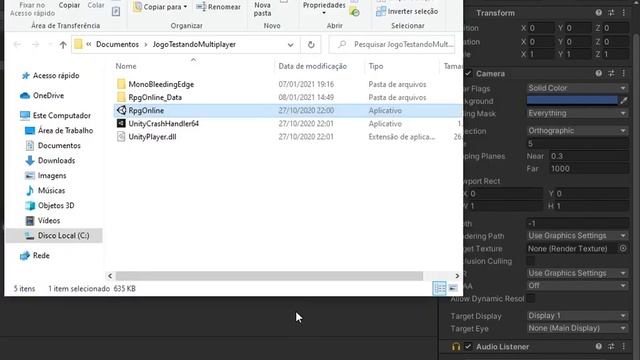Edit the camera Near clipping value
The width and height of the screenshot is (640, 360).
point(589,156)
